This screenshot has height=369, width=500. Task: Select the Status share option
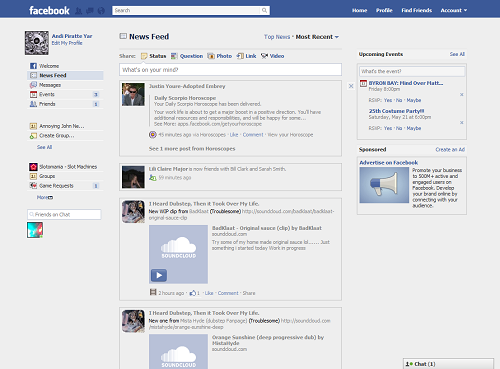tap(154, 56)
